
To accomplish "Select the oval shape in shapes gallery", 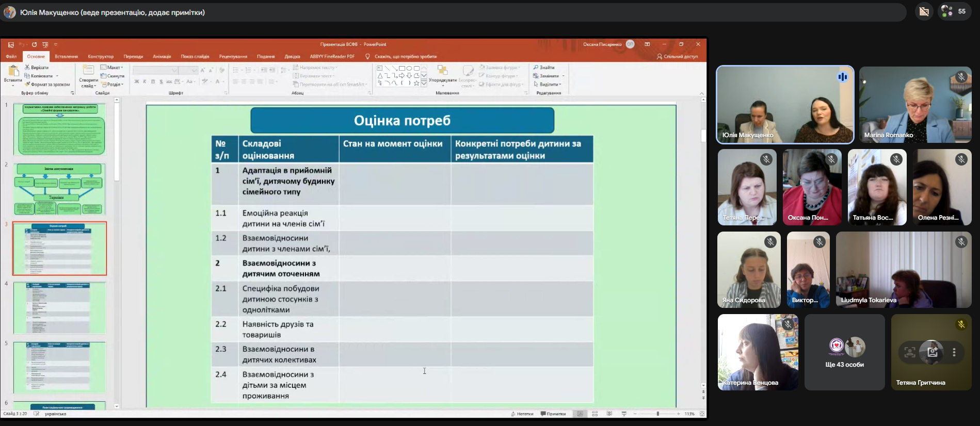I will click(409, 68).
